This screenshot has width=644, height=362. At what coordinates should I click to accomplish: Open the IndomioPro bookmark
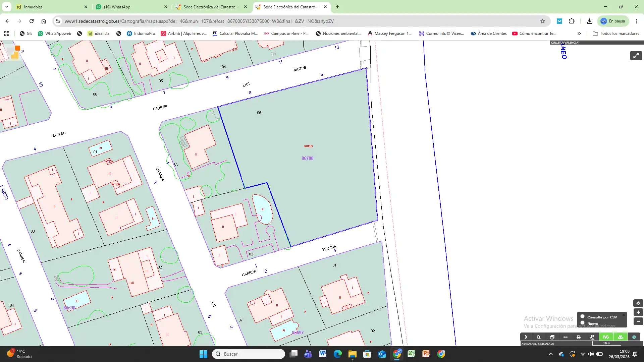(x=141, y=34)
